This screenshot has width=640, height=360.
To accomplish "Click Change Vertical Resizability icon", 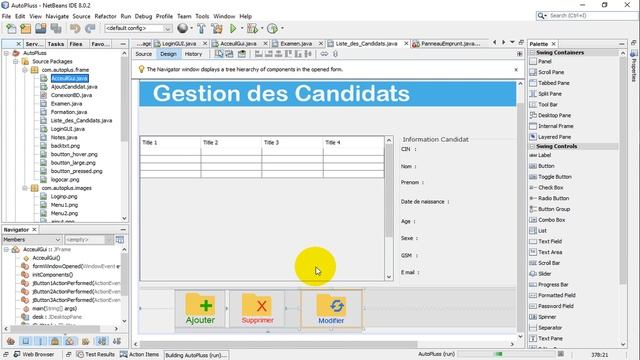I will coord(336,54).
